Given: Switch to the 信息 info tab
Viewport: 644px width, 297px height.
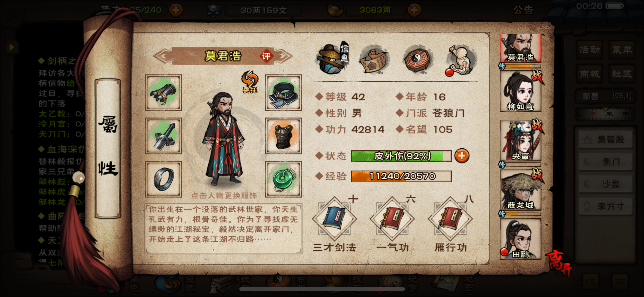Looking at the screenshot, I should coord(333,59).
